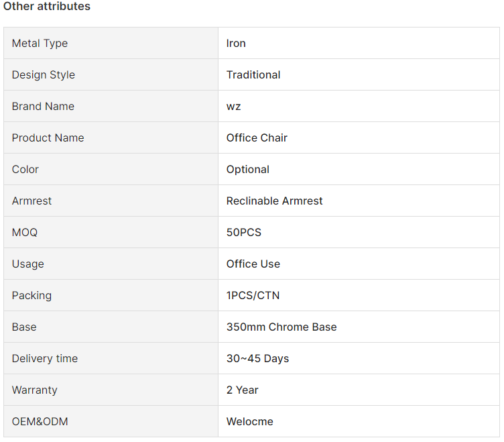504x442 pixels.
Task: Select the 'Brand Name' label
Action: [43, 106]
